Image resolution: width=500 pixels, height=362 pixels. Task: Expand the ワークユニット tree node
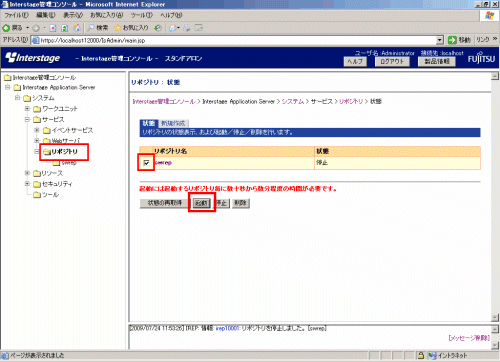pyautogui.click(x=27, y=109)
